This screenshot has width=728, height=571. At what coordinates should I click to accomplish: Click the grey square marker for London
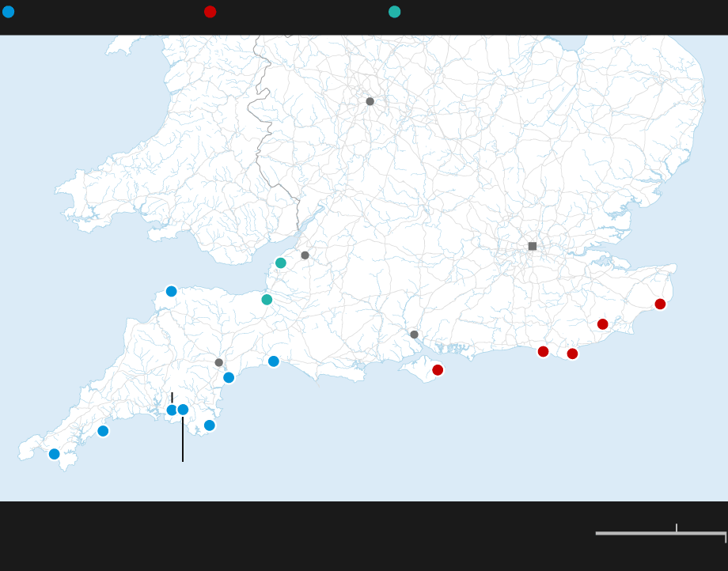pyautogui.click(x=533, y=246)
